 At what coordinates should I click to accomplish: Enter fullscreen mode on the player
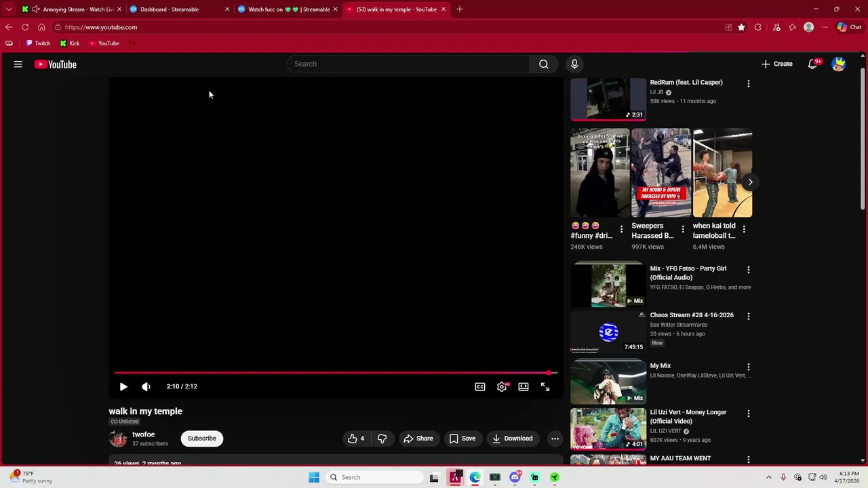(x=545, y=386)
